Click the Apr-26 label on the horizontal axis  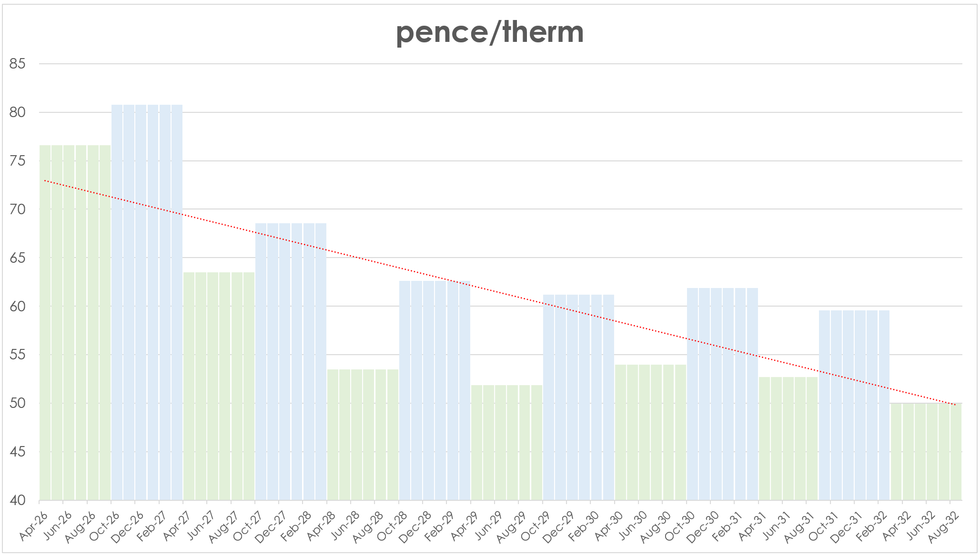34,526
